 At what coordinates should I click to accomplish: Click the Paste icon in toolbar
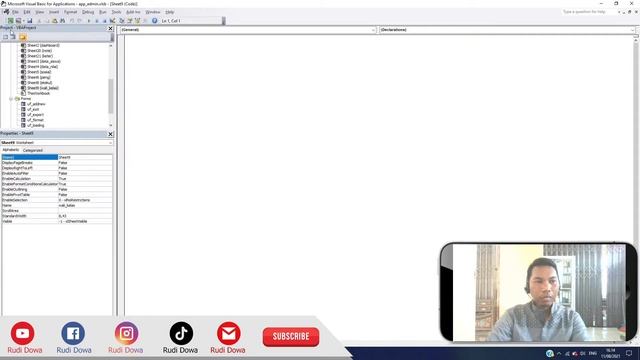pyautogui.click(x=54, y=20)
